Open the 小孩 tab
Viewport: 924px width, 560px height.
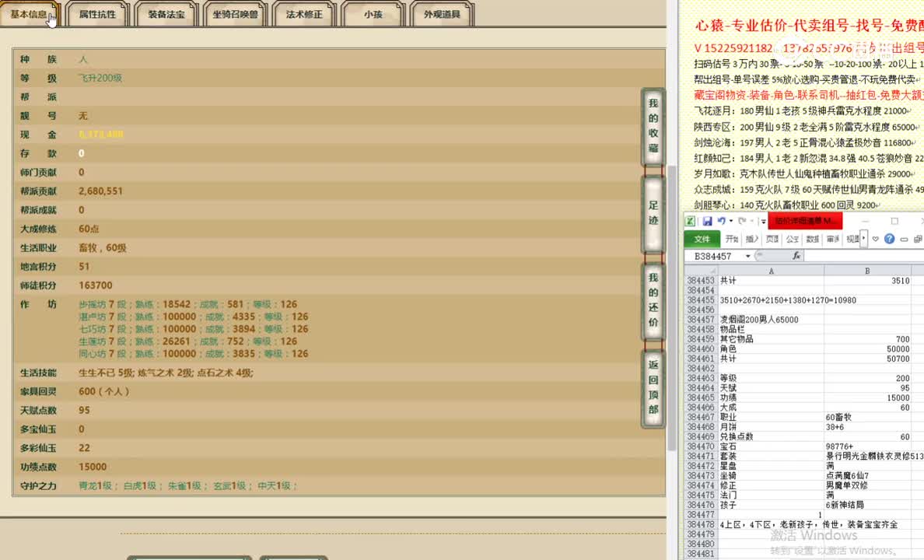373,14
